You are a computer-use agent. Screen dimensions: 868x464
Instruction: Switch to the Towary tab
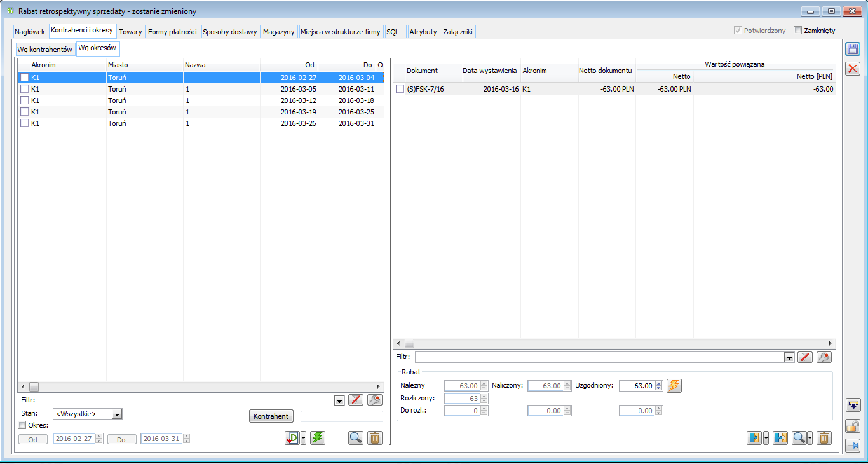(130, 31)
